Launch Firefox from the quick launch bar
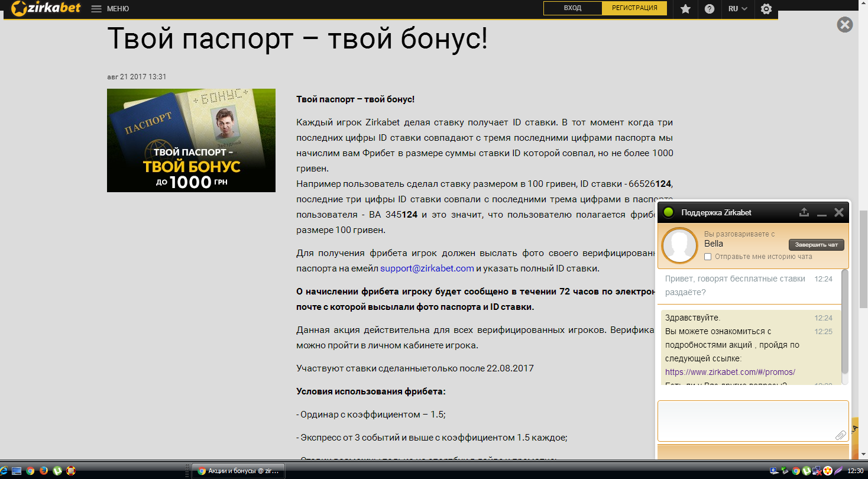 click(44, 471)
